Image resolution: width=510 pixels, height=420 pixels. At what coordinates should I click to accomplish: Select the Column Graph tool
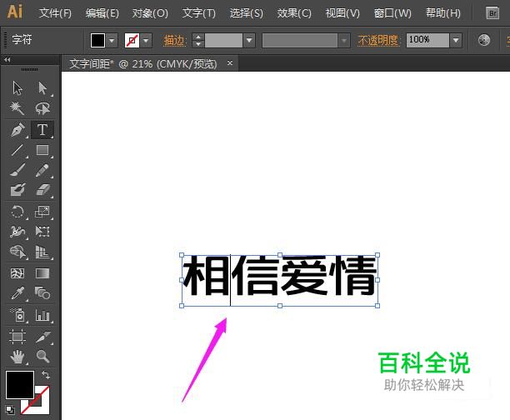(x=42, y=315)
